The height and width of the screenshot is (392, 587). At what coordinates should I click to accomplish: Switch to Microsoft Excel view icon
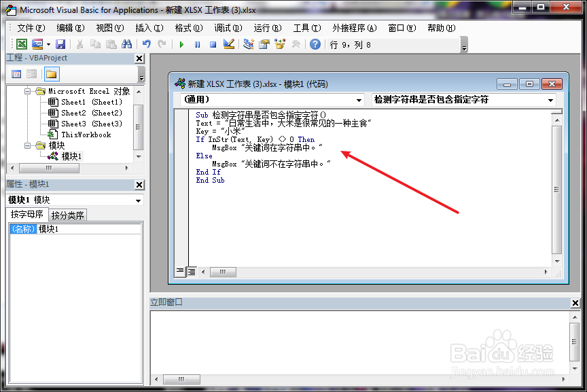[22, 44]
